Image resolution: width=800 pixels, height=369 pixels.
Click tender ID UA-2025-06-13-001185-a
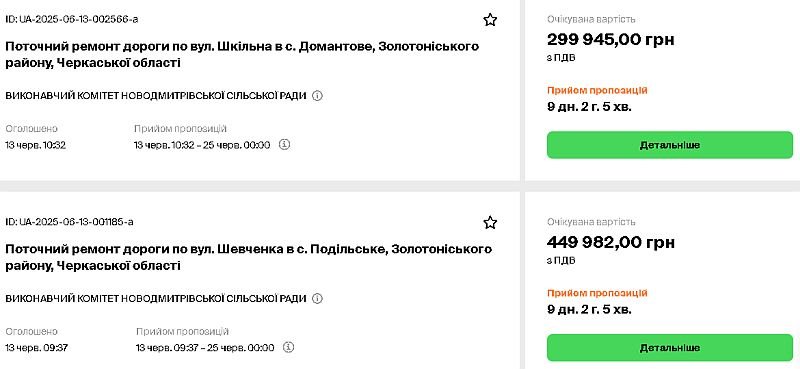(x=69, y=222)
